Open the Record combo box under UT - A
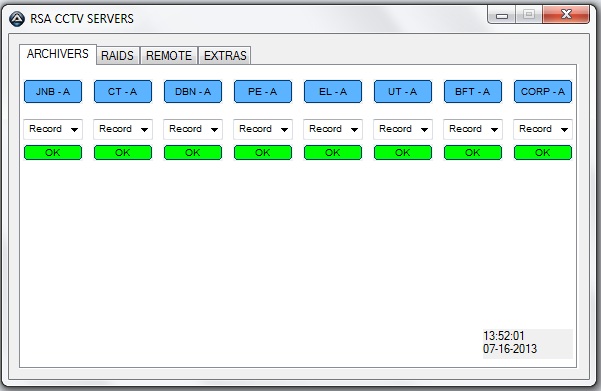 403,129
